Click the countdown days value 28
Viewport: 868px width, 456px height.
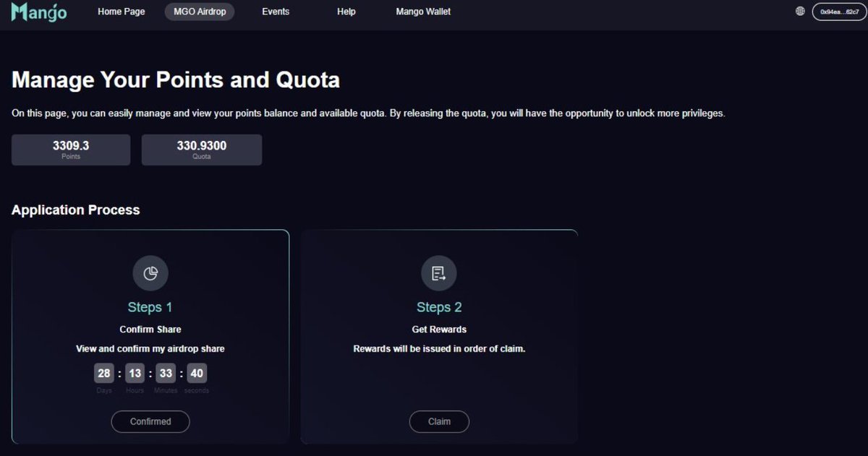[104, 374]
